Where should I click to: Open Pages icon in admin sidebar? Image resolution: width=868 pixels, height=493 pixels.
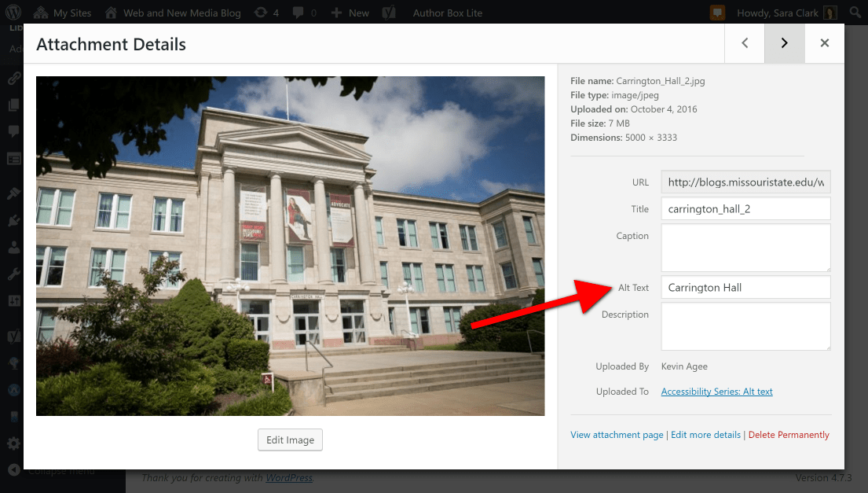(14, 105)
